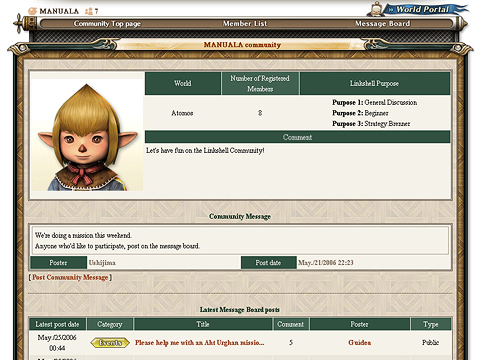This screenshot has width=480, height=360.
Task: Click Post Community Message link
Action: 70,277
